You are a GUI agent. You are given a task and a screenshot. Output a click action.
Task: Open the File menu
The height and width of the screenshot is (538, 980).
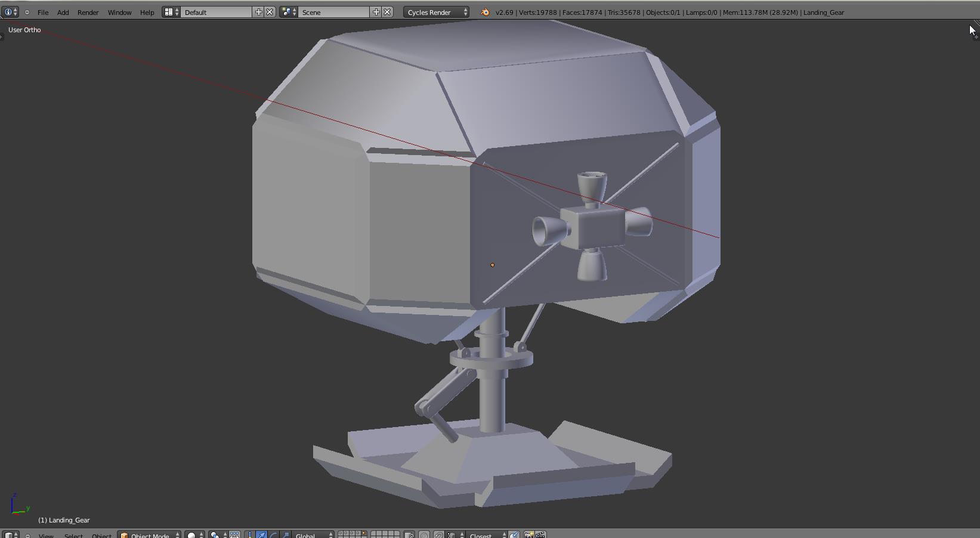43,12
